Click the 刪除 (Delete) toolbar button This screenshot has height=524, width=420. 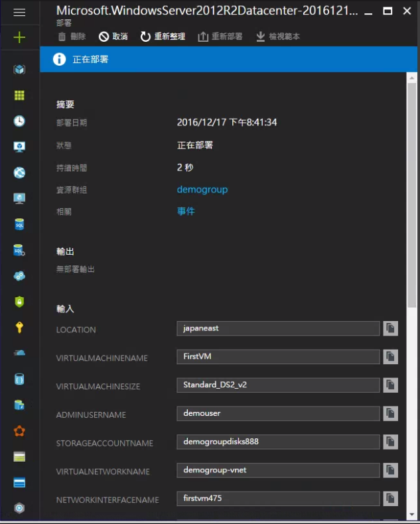click(72, 36)
